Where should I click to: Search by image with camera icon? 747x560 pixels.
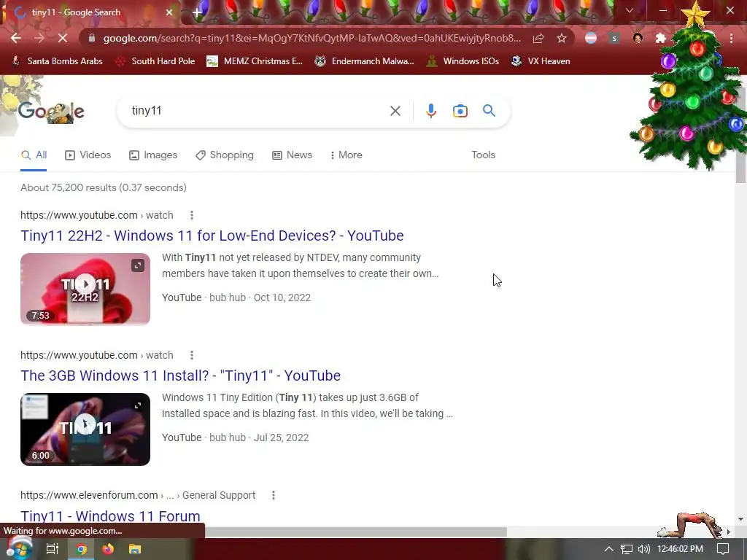pyautogui.click(x=460, y=111)
